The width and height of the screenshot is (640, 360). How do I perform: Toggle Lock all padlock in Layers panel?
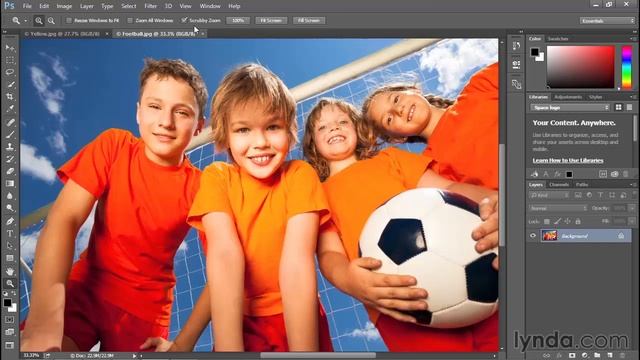pos(578,221)
